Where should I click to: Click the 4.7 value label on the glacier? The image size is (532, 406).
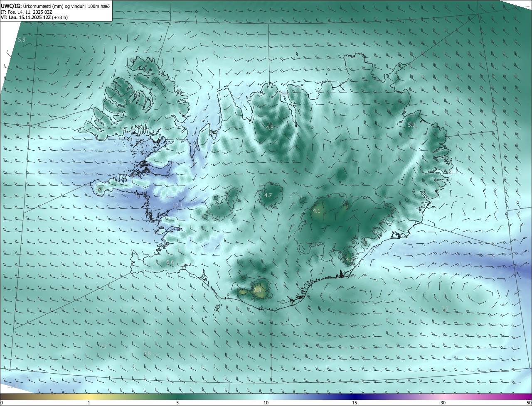point(268,195)
